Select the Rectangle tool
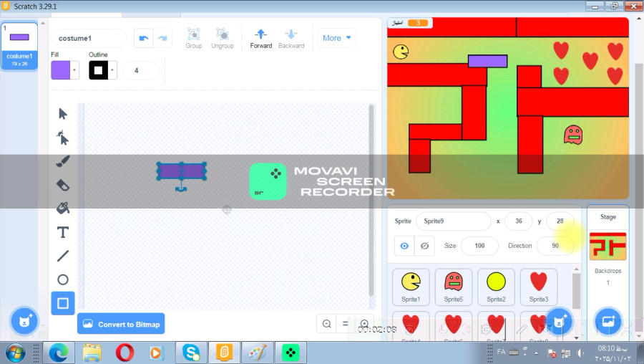This screenshot has width=644, height=364. pos(63,303)
